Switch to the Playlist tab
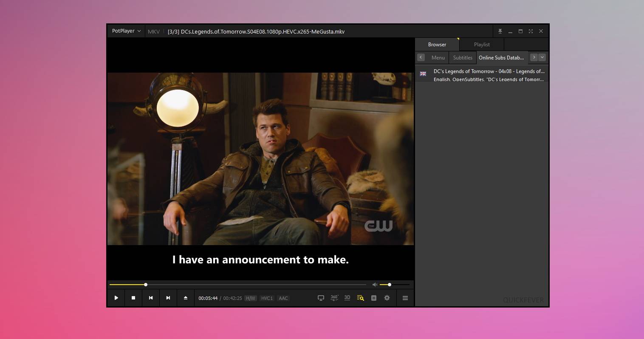The height and width of the screenshot is (339, 644). click(x=482, y=45)
